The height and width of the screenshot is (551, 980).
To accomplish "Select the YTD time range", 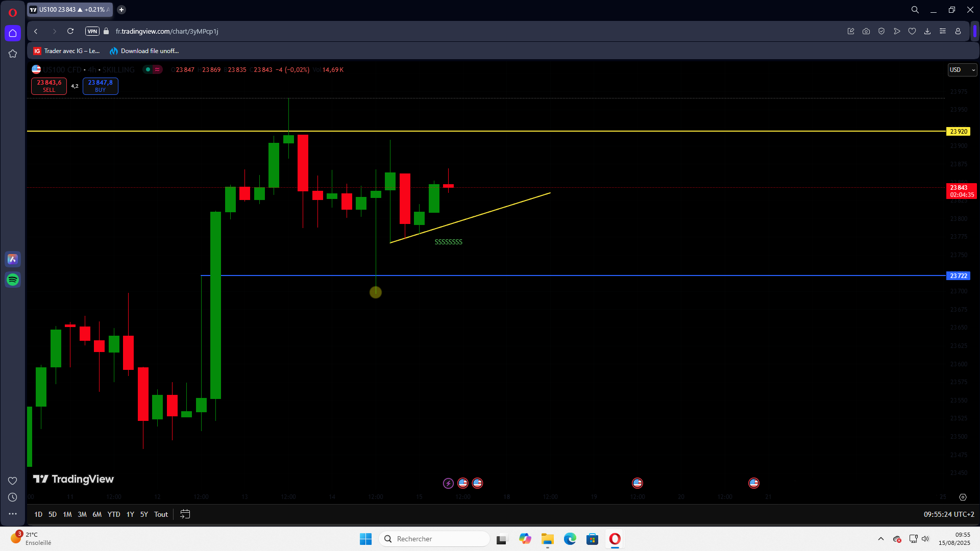I will tap(114, 514).
